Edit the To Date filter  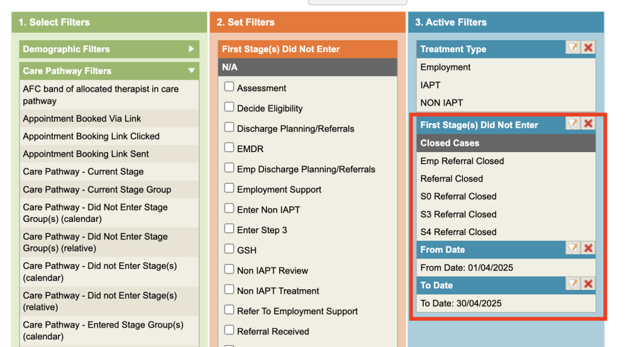(572, 284)
